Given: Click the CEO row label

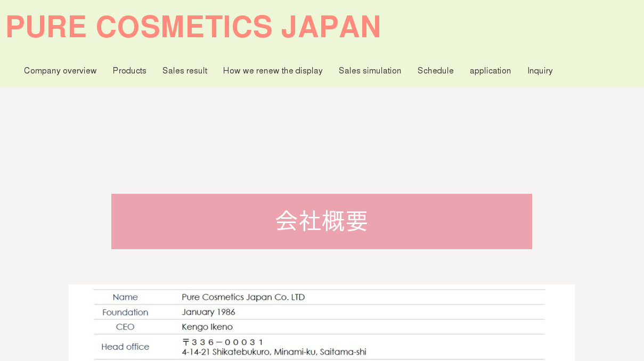Looking at the screenshot, I should [x=125, y=327].
